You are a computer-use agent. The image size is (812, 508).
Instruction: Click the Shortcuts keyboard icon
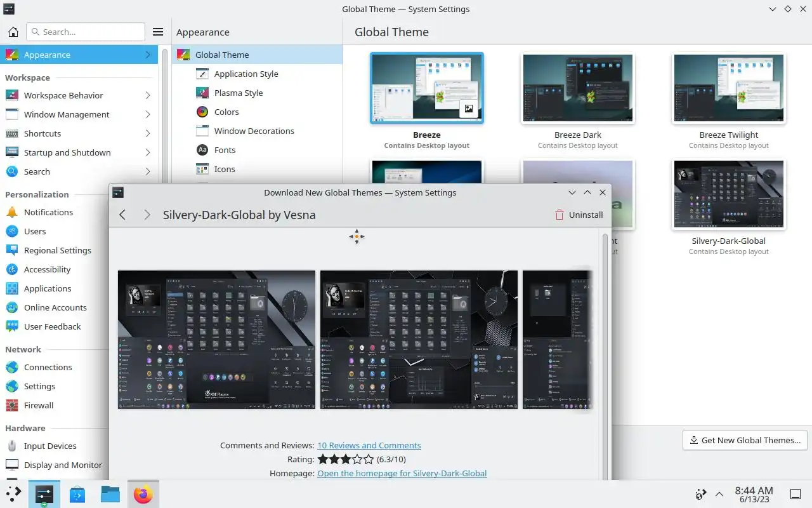coord(12,133)
